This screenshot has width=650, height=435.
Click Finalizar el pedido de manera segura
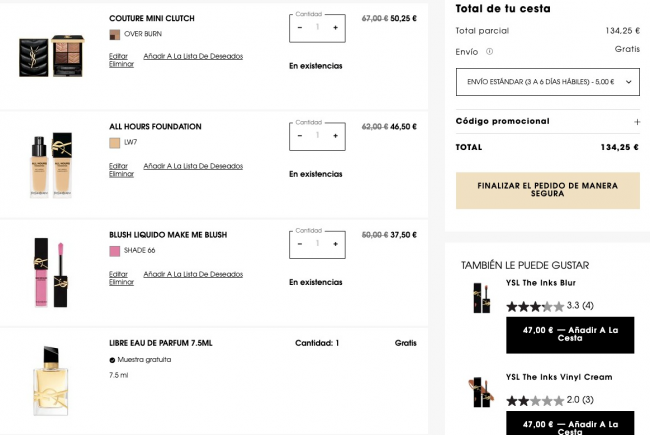click(x=548, y=190)
